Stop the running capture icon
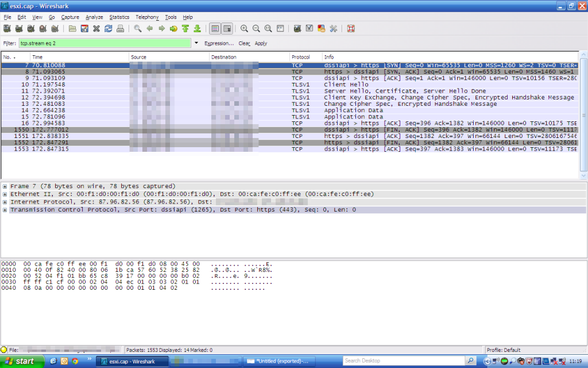 click(x=42, y=29)
